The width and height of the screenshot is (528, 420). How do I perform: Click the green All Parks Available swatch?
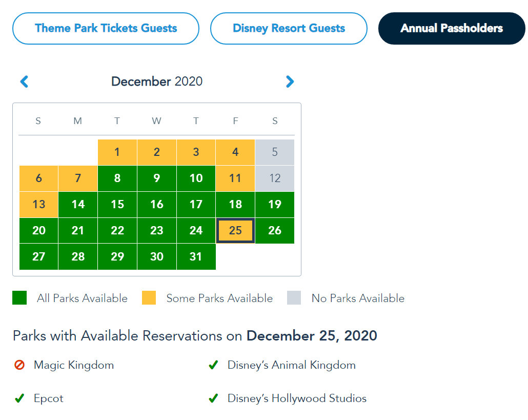point(19,298)
